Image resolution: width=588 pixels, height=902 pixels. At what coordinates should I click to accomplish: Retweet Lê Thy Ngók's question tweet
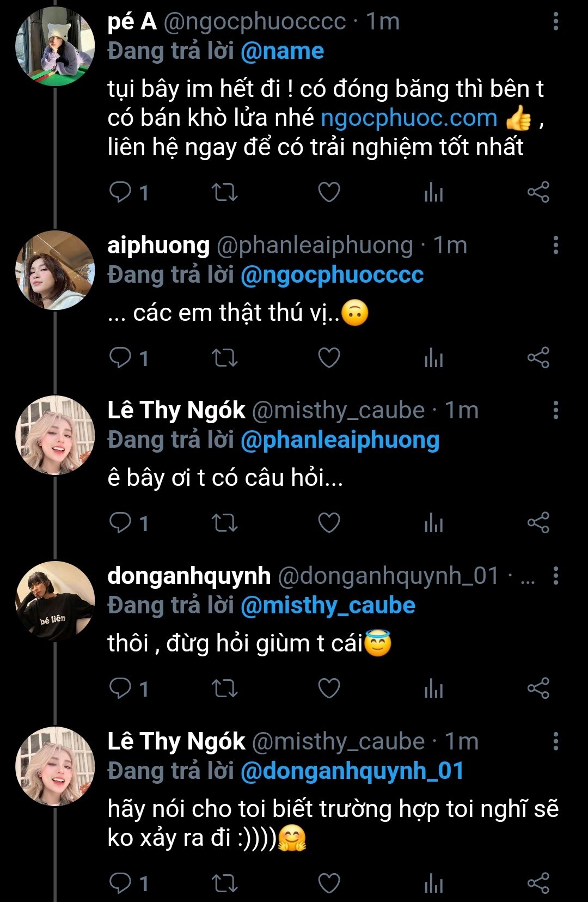[224, 523]
